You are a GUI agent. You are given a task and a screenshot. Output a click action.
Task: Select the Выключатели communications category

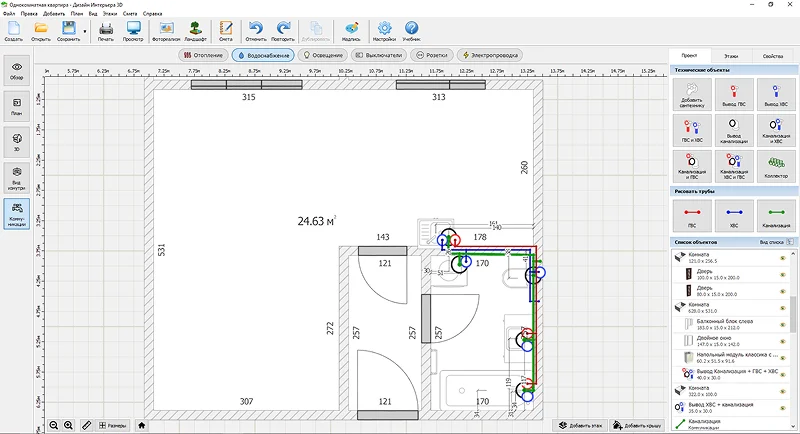(379, 55)
